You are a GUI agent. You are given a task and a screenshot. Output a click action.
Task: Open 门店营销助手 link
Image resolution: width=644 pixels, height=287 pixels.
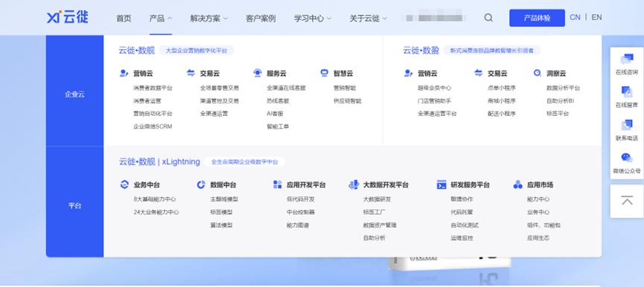[x=435, y=101]
